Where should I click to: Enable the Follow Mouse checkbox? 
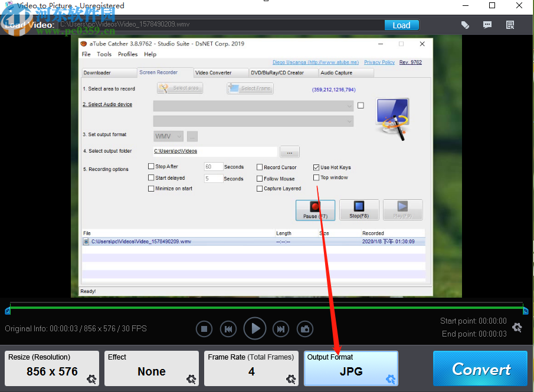pyautogui.click(x=260, y=179)
